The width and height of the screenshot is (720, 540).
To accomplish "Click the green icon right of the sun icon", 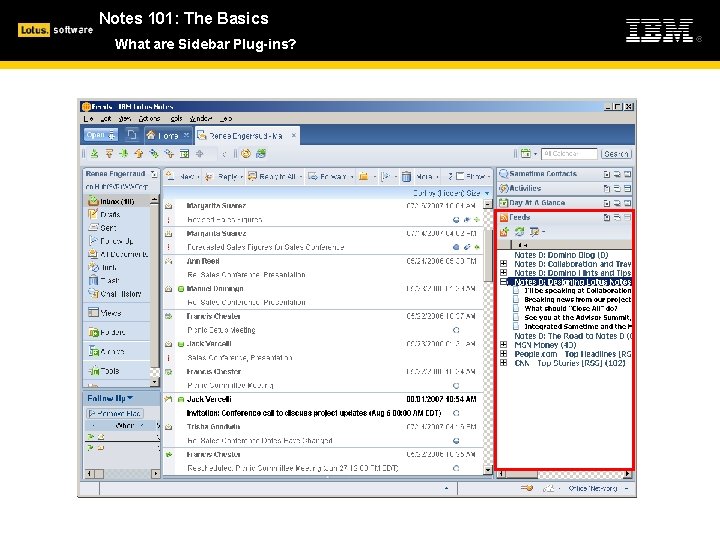I will 261,154.
